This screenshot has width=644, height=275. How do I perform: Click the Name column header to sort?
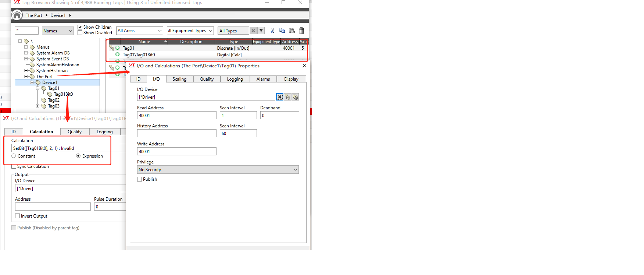pos(144,42)
